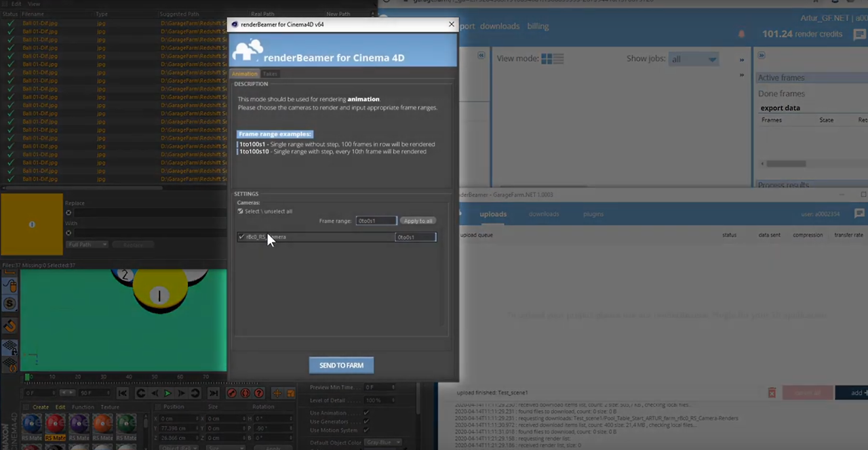Click the notification bell icon
This screenshot has width=868, height=450.
[x=741, y=34]
